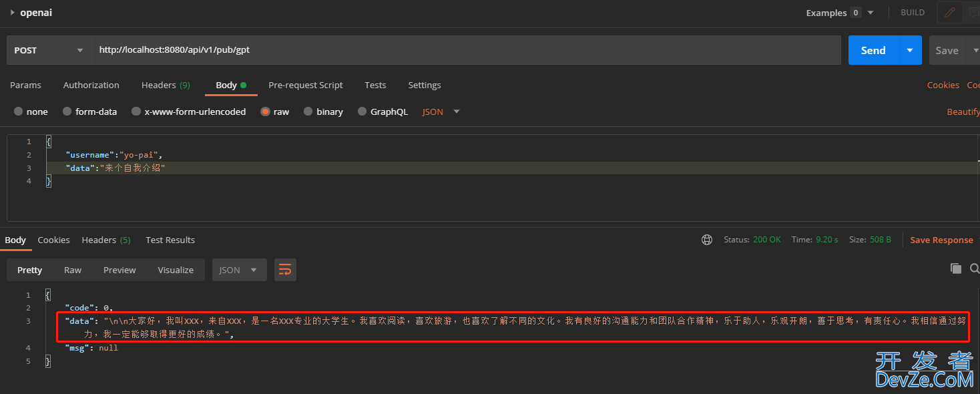Click the blue Send button

[873, 50]
